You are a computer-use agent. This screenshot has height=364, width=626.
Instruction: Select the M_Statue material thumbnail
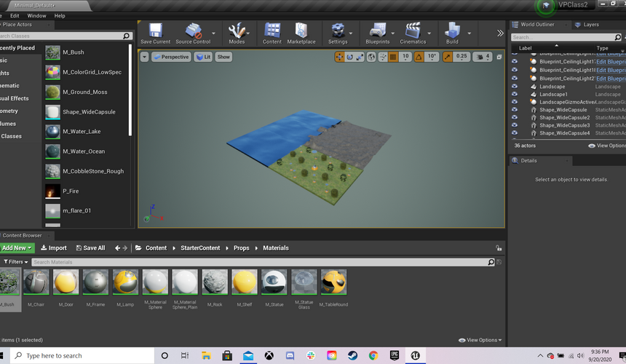274,282
